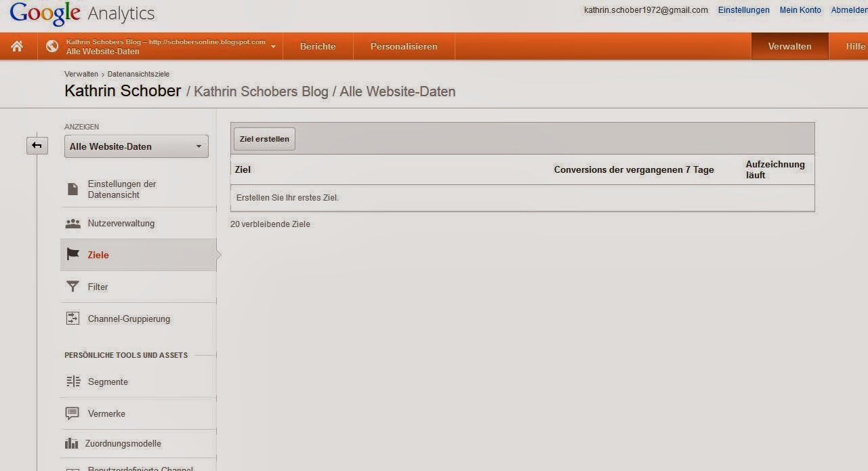The width and height of the screenshot is (868, 471).
Task: Click the funnel icon for Filter
Action: (x=73, y=287)
